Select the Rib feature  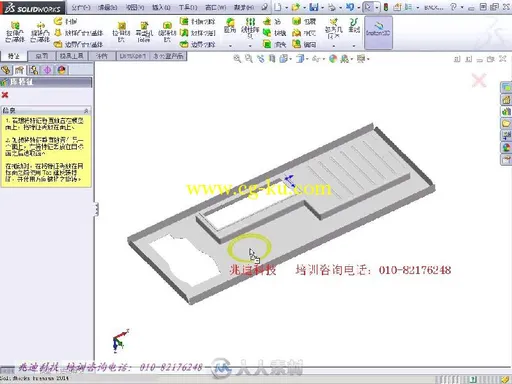point(272,22)
